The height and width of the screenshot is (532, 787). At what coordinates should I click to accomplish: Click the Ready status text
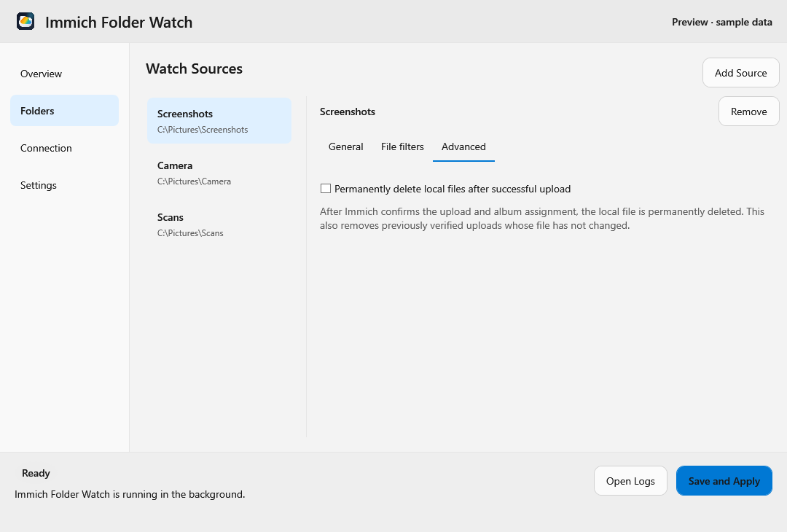point(36,473)
